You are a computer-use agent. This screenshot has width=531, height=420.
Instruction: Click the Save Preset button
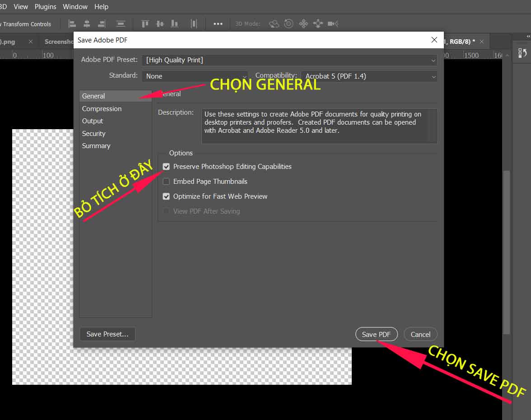107,334
